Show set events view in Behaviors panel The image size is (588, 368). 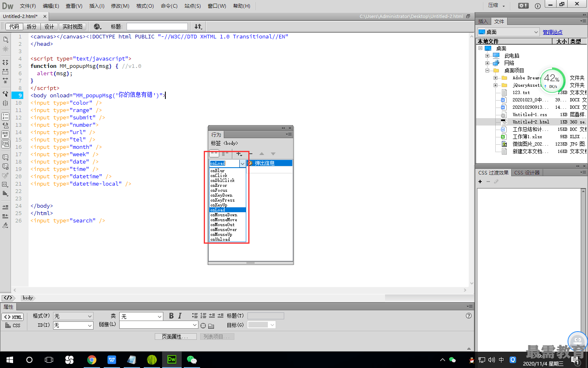(x=214, y=154)
